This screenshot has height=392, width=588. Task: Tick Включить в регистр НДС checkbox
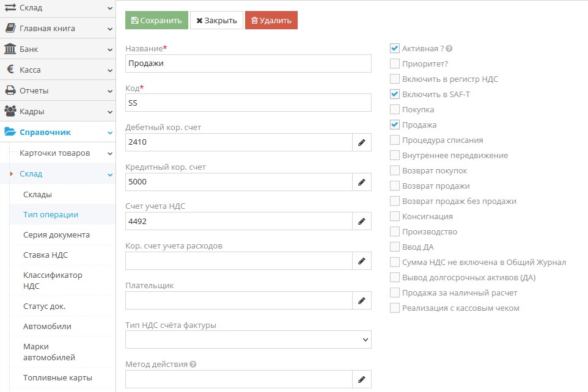(395, 79)
